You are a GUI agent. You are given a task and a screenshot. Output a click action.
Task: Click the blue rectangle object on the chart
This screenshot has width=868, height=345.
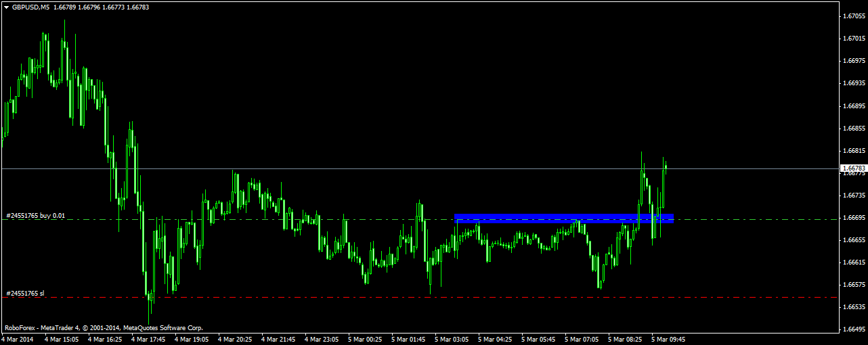(564, 217)
